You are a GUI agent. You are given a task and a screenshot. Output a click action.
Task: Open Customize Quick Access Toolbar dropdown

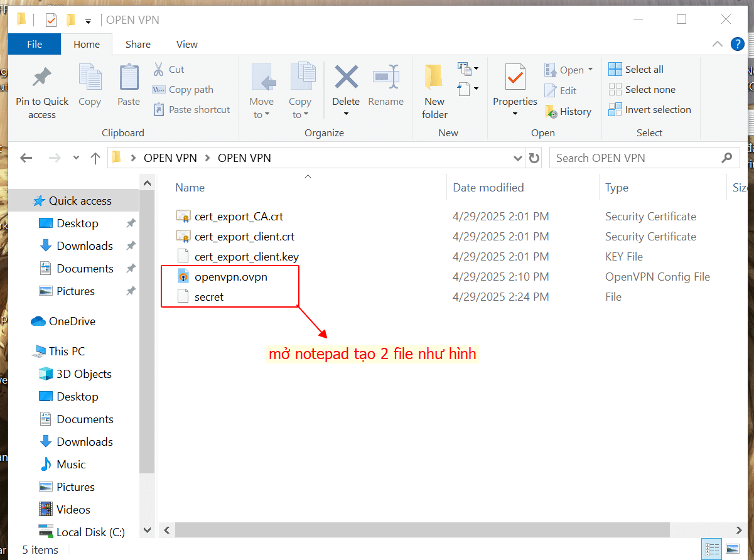tap(88, 21)
